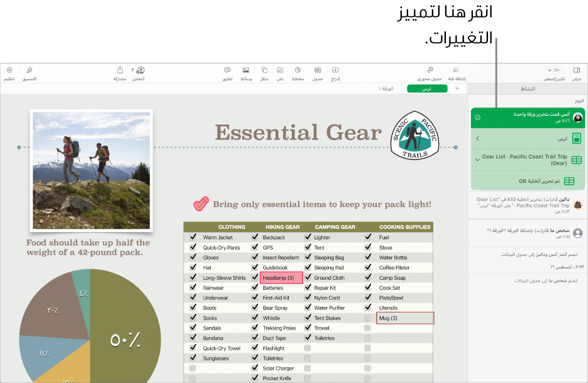Image resolution: width=588 pixels, height=383 pixels.
Task: Click the إضافة فئة (Add Category) icon
Action: [455, 70]
